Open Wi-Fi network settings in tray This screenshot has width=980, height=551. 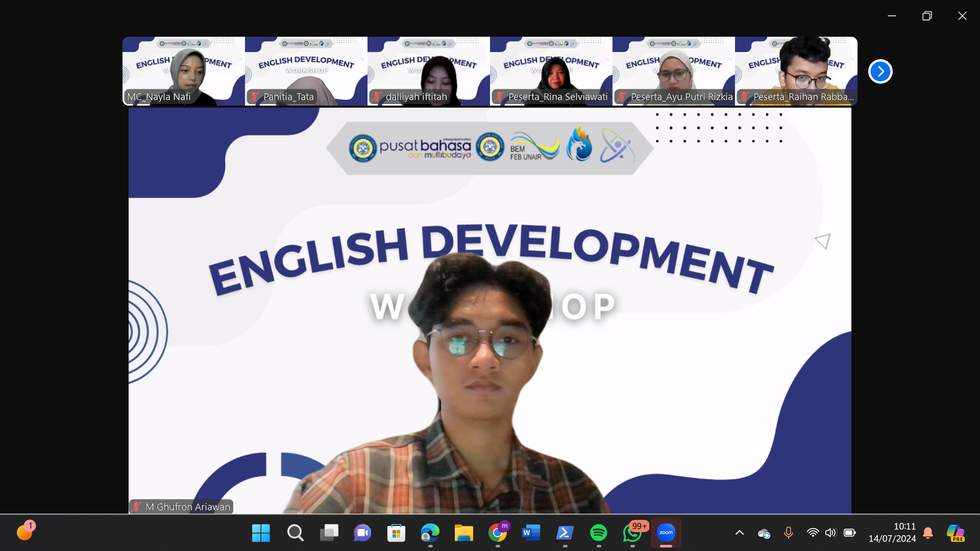[813, 533]
